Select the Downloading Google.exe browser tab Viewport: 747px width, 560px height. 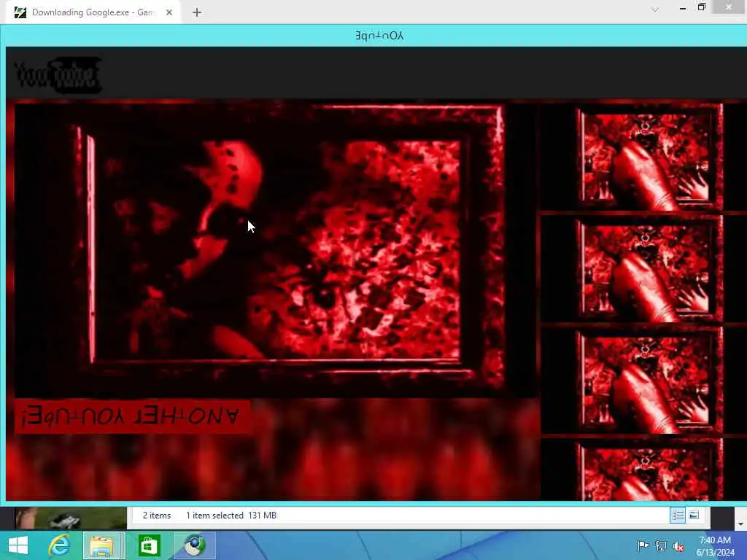pyautogui.click(x=93, y=12)
